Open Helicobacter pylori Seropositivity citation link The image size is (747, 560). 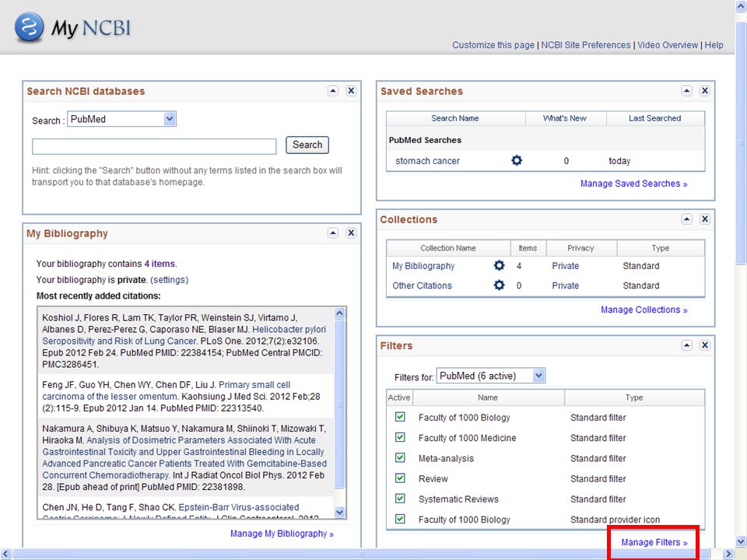184,335
